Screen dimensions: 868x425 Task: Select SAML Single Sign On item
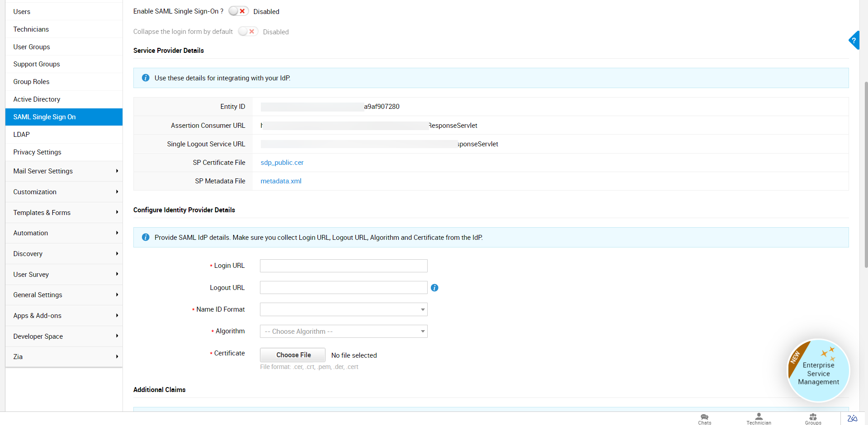tap(64, 117)
